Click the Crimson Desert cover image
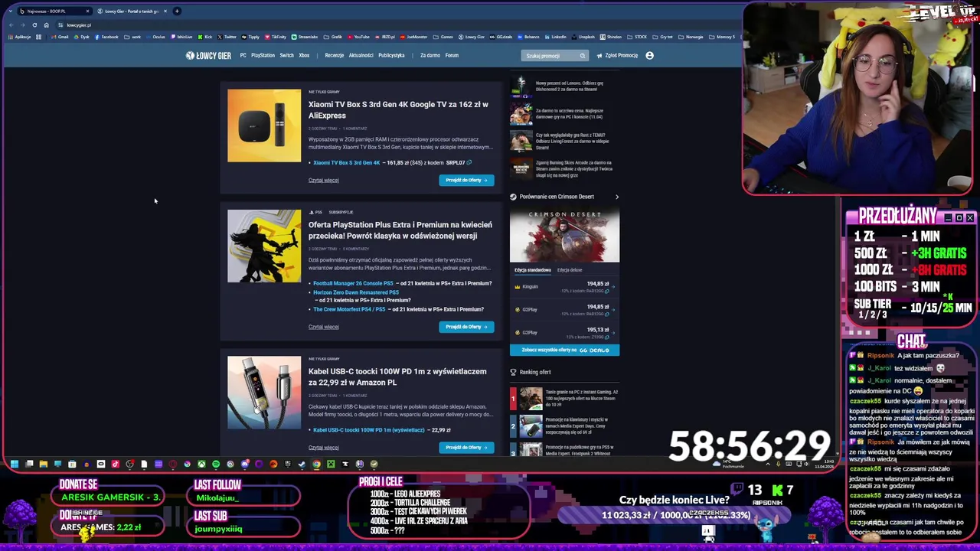The height and width of the screenshot is (551, 980). (x=564, y=233)
